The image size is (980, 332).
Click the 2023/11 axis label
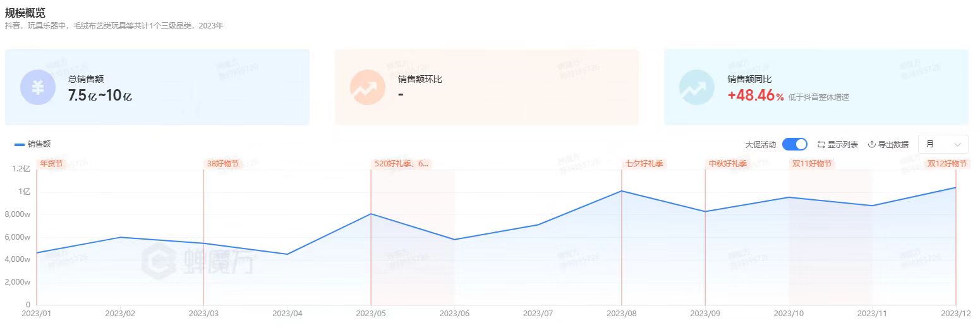point(872,313)
